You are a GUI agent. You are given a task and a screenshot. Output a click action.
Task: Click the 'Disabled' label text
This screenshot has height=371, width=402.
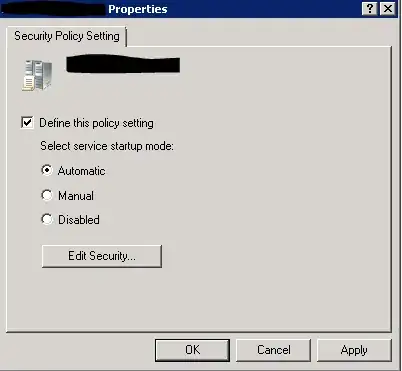pos(79,220)
